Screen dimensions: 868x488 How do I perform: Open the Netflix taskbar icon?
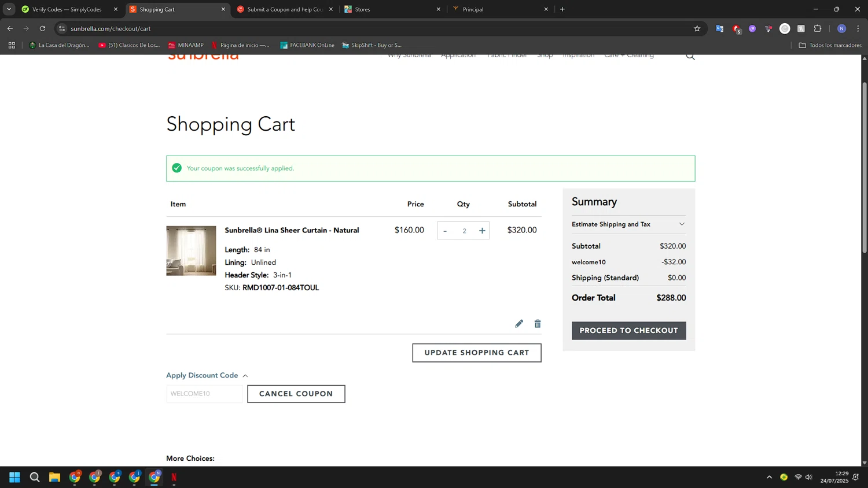tap(174, 477)
